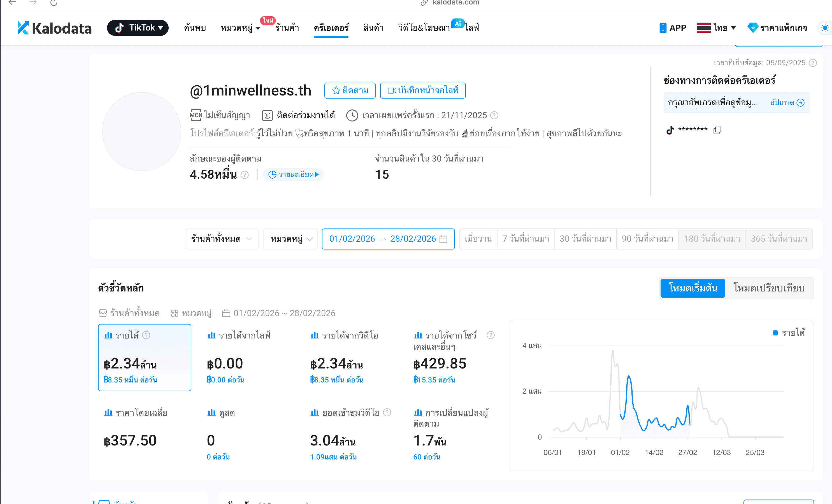Go to the ร้านค้า tab
The width and height of the screenshot is (832, 504).
coord(287,28)
